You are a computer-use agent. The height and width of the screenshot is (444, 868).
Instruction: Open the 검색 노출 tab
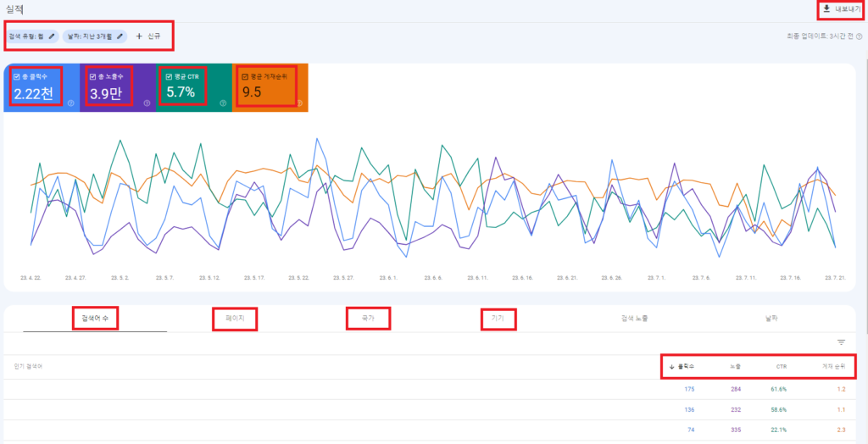(x=634, y=319)
